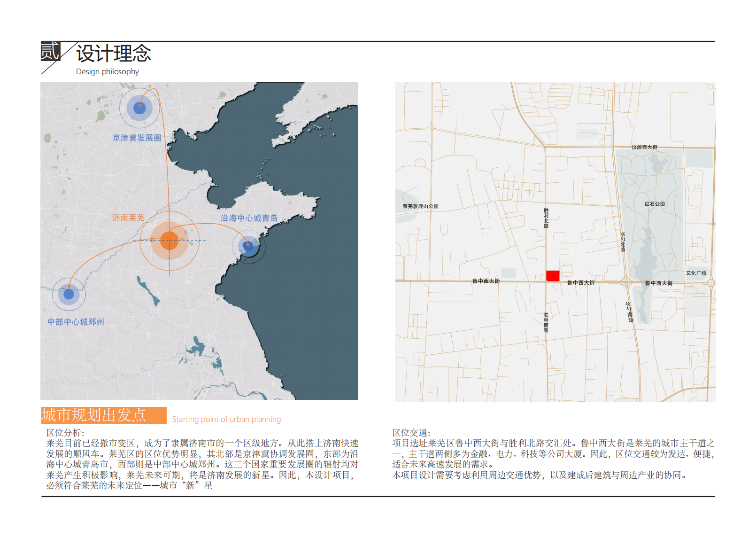The height and width of the screenshot is (538, 756).
Task: Select the 京津冀发展圈 map label
Action: click(137, 138)
